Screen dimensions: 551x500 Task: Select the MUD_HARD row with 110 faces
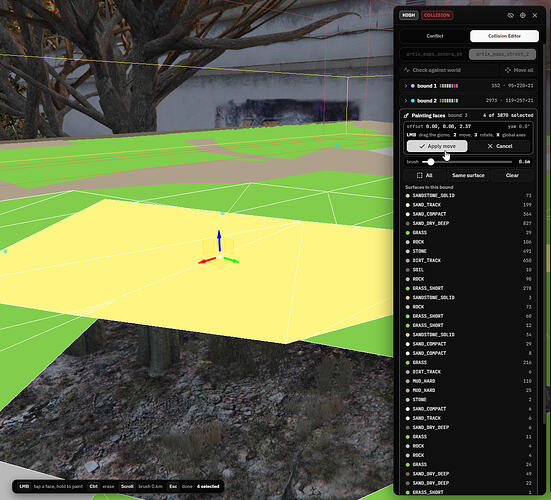[468, 381]
